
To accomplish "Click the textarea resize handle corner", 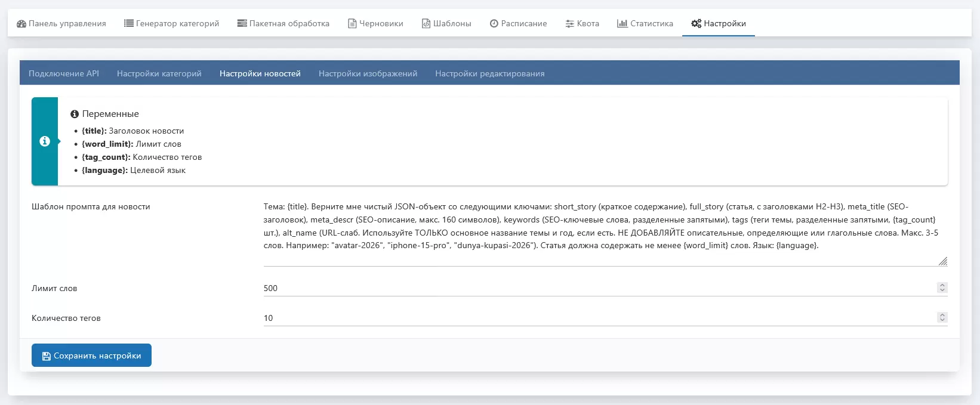I will coord(943,261).
